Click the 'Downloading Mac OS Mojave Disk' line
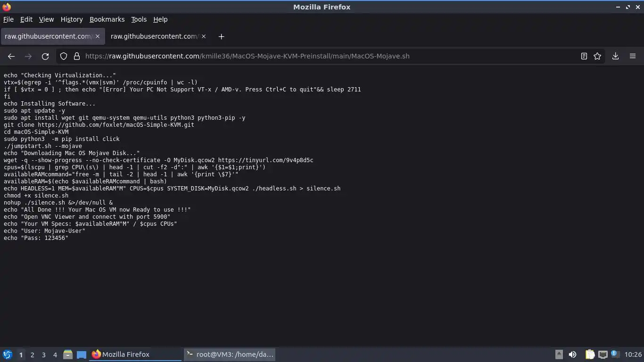Image resolution: width=644 pixels, height=362 pixels. coord(72,153)
